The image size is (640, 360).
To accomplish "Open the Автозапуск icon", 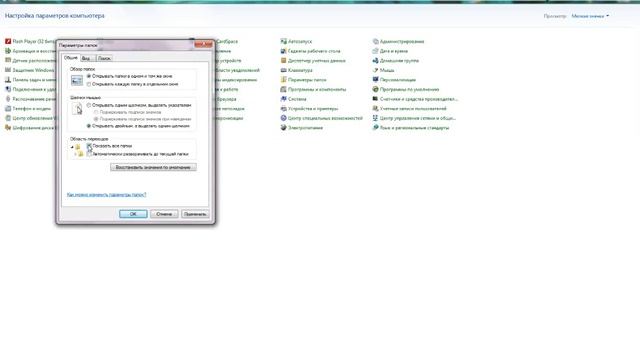I will [x=283, y=41].
